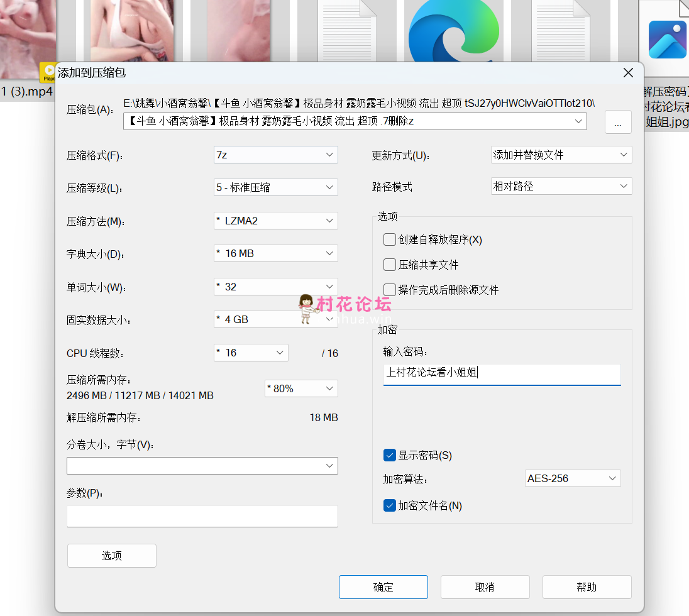
Task: Close the 添加到压缩包 dialog with X
Action: (629, 73)
